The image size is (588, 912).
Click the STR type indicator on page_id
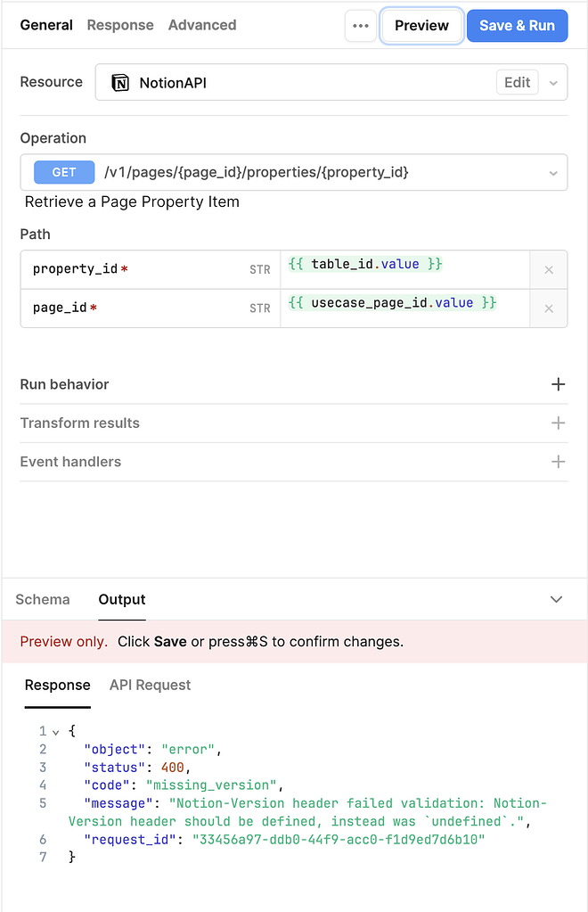point(258,308)
